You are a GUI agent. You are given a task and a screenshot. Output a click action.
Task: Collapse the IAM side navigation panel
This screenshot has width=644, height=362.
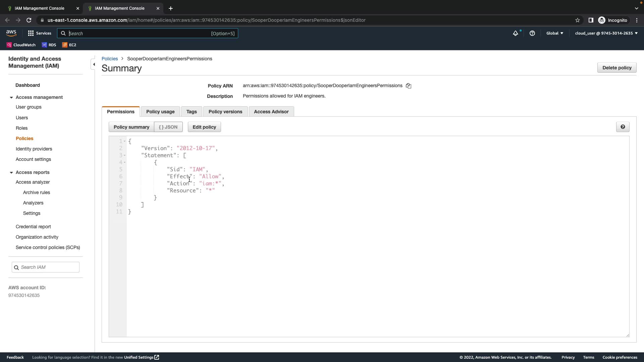pos(94,64)
